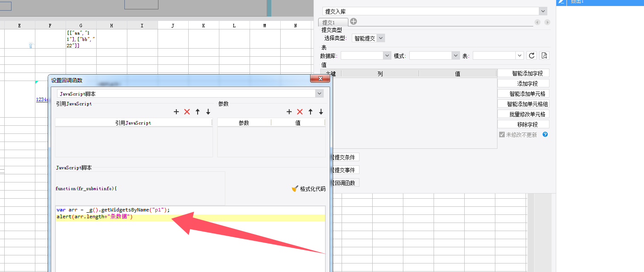Toggle the 未修改不更新 checkbox
Image resolution: width=644 pixels, height=272 pixels.
click(502, 134)
